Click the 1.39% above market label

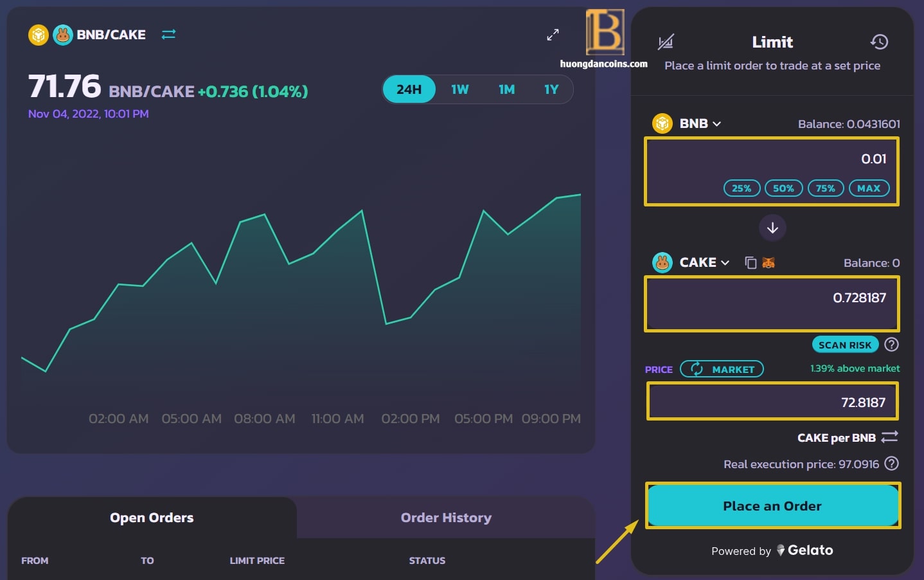pyautogui.click(x=855, y=368)
